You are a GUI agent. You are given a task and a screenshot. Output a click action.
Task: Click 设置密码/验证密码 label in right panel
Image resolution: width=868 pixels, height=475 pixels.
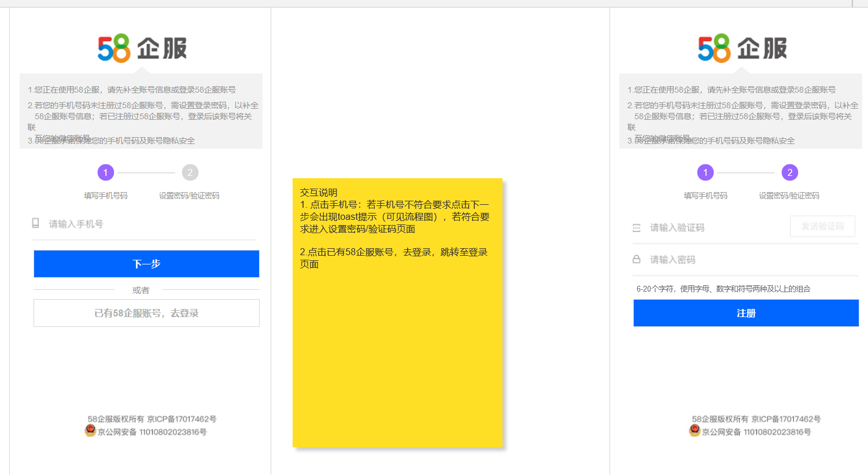[789, 196]
